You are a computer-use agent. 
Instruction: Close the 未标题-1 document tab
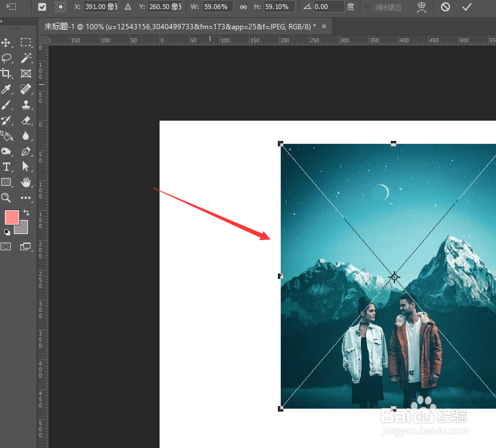click(324, 26)
